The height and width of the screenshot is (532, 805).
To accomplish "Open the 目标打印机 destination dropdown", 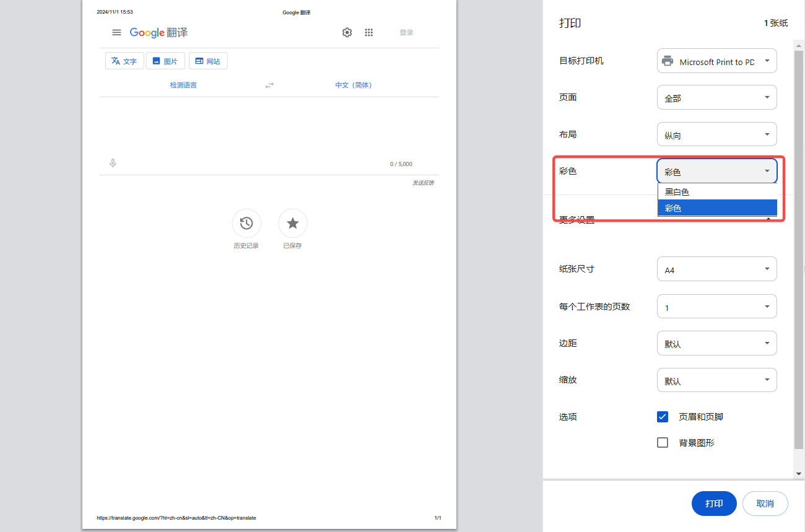I will (716, 61).
